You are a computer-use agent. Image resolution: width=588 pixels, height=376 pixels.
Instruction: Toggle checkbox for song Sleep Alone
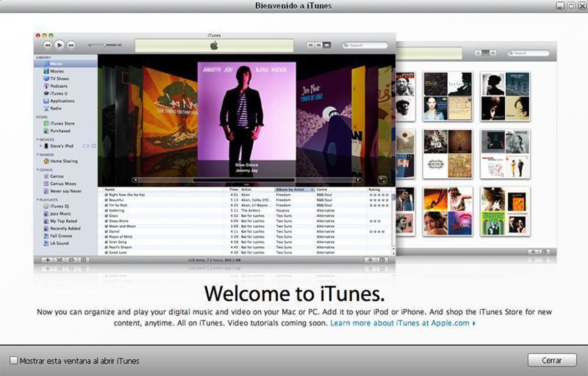(x=106, y=221)
